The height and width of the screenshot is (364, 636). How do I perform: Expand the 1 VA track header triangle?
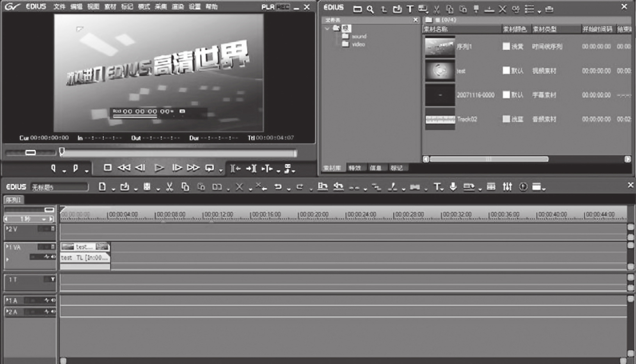click(x=7, y=247)
